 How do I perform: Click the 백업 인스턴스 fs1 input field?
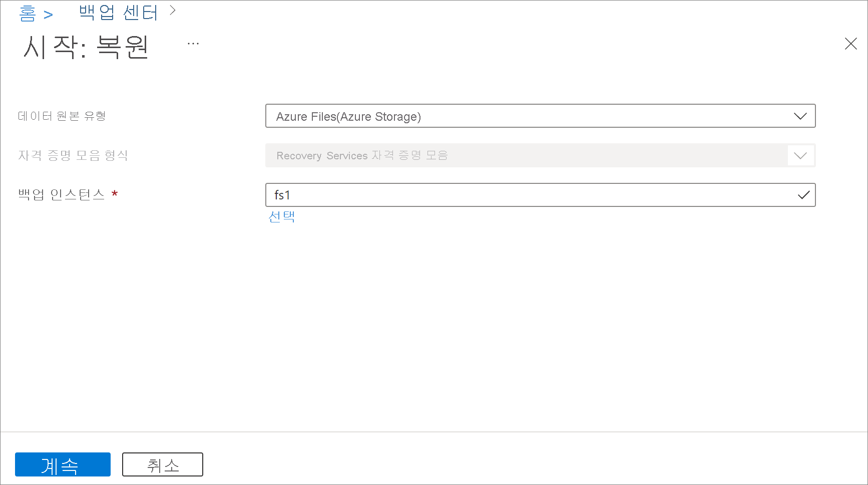[x=540, y=195]
